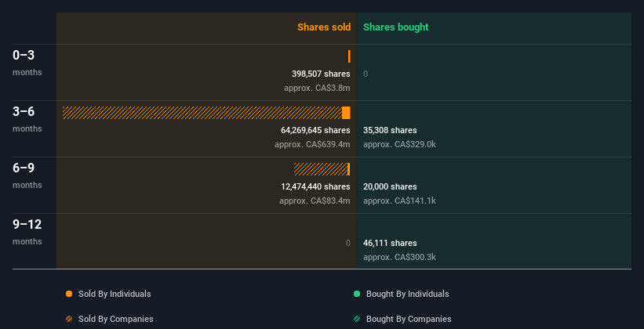
Task: Select the approx. CA$300.3k value
Action: (x=399, y=258)
